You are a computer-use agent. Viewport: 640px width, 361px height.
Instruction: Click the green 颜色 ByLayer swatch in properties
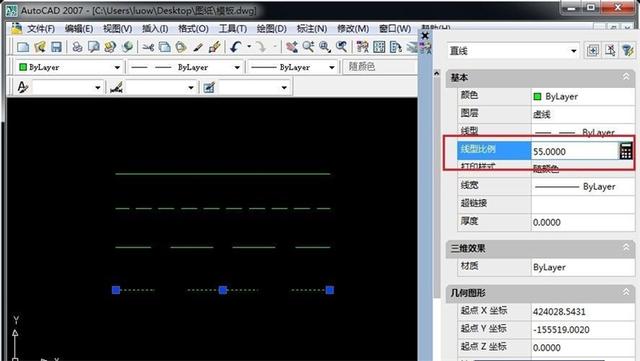[x=538, y=96]
